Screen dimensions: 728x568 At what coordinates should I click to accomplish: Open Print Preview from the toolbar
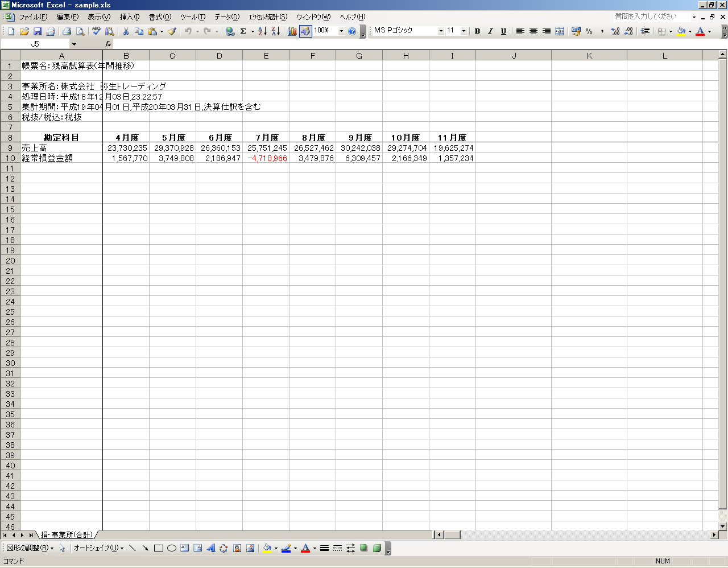[80, 31]
